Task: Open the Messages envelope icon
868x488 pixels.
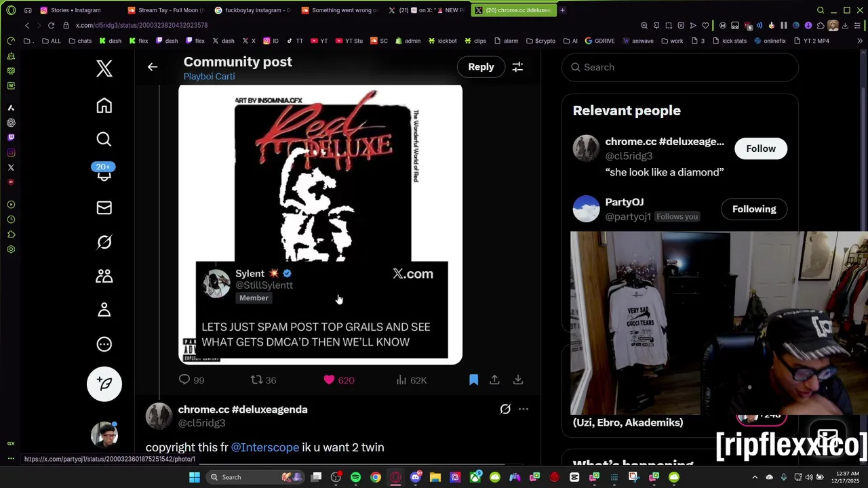Action: pos(104,208)
